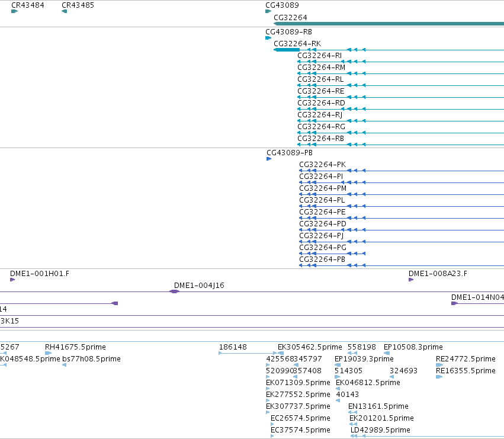
Task: Click the RH41675.5prime EST label
Action: 75,347
